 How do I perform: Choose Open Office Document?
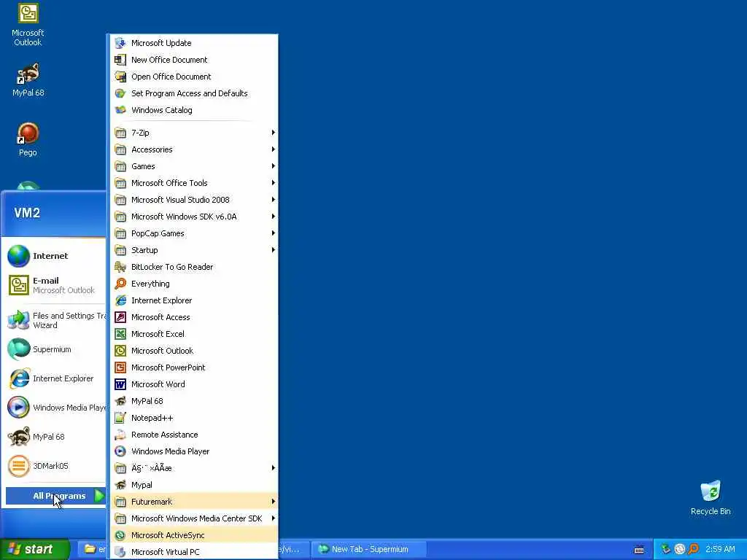(194, 76)
